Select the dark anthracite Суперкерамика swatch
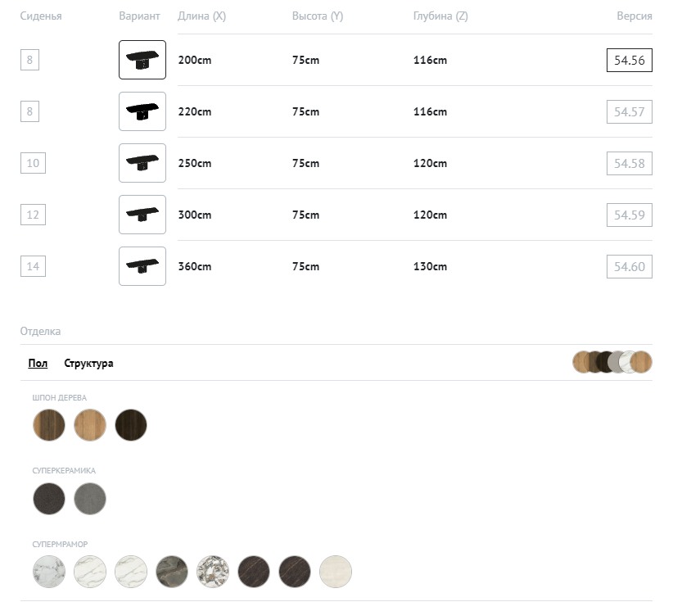700x602 pixels. tap(49, 498)
